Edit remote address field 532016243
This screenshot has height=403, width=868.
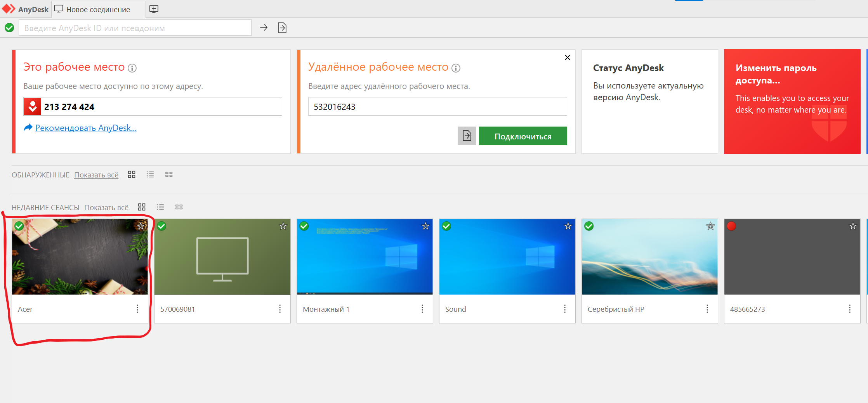tap(437, 106)
